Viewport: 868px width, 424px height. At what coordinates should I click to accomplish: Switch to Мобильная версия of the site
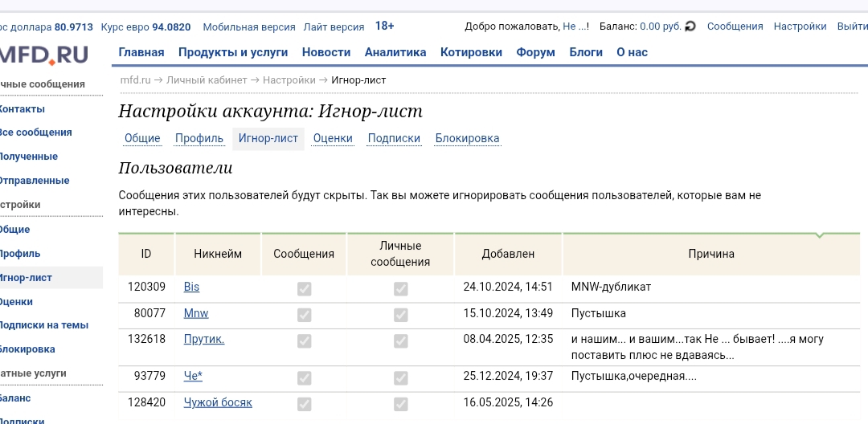click(x=249, y=26)
